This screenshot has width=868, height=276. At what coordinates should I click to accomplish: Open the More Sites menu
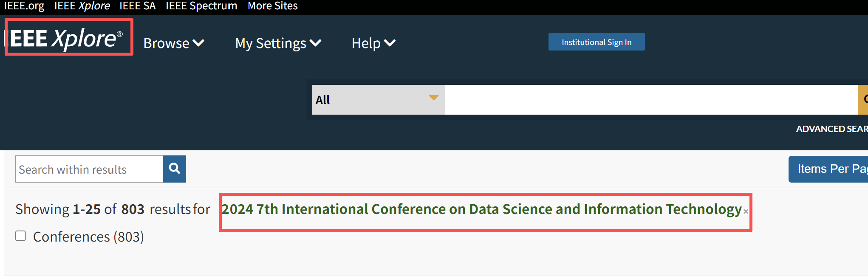click(x=272, y=6)
